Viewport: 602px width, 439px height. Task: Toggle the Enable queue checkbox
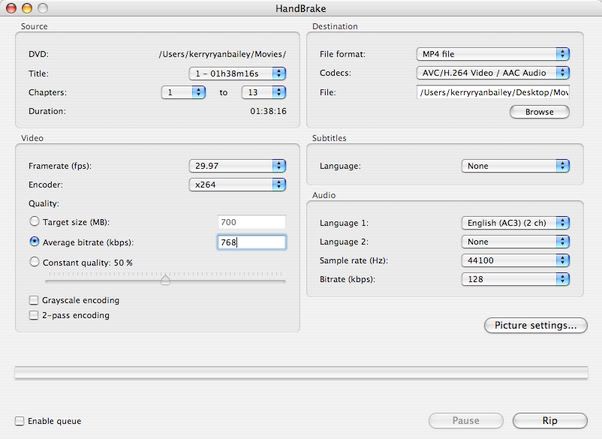[19, 421]
